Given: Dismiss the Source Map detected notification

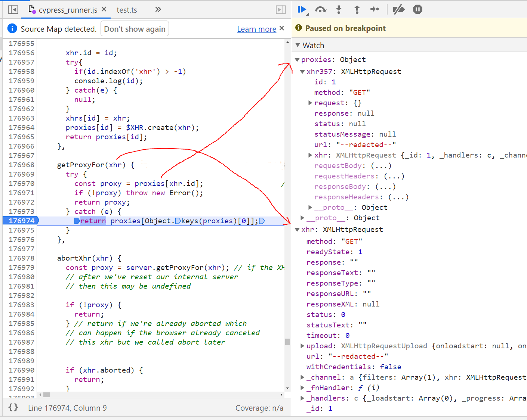Looking at the screenshot, I should tap(281, 28).
